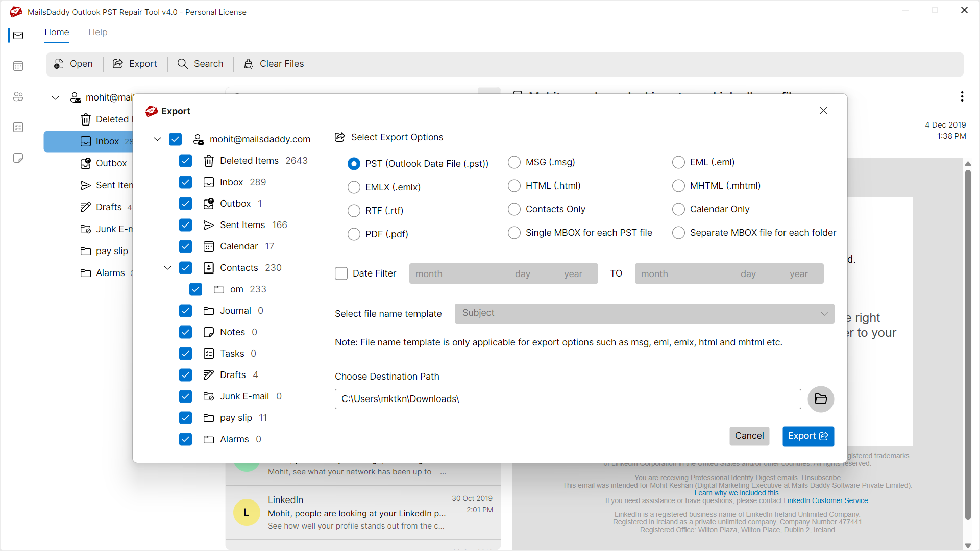Open the calendar view in left sidebar

[x=18, y=66]
